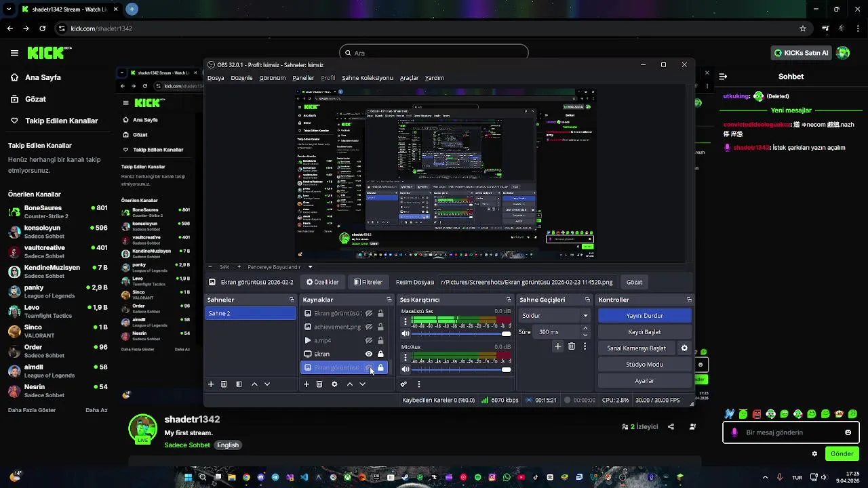Screen dimensions: 868x488
Task: Open Araçlar menu in OBS
Action: (409, 78)
